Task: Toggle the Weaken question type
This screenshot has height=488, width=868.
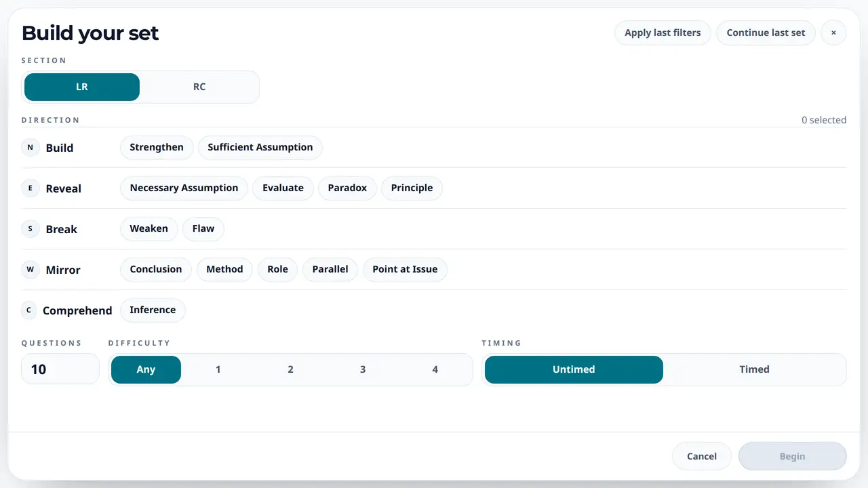Action: coord(149,228)
